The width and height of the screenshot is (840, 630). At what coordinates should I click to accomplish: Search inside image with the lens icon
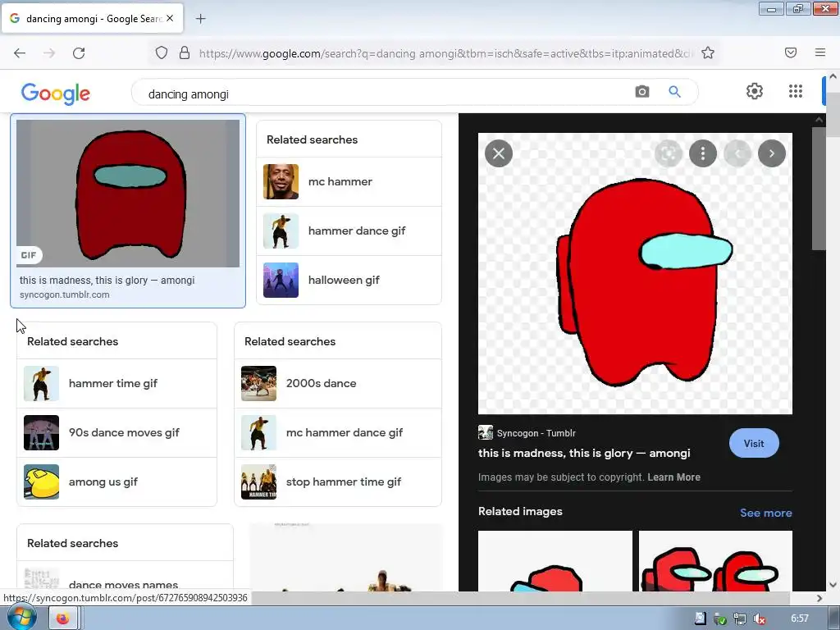pos(668,153)
